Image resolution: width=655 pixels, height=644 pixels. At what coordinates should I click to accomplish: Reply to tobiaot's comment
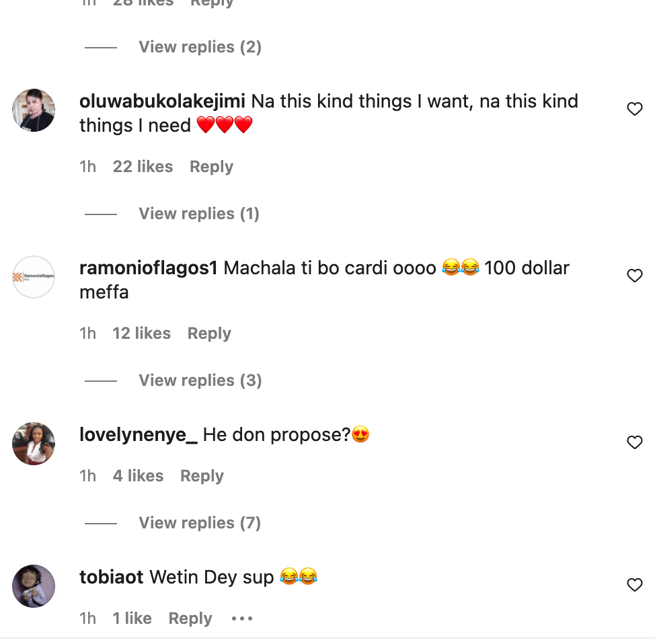(x=190, y=618)
